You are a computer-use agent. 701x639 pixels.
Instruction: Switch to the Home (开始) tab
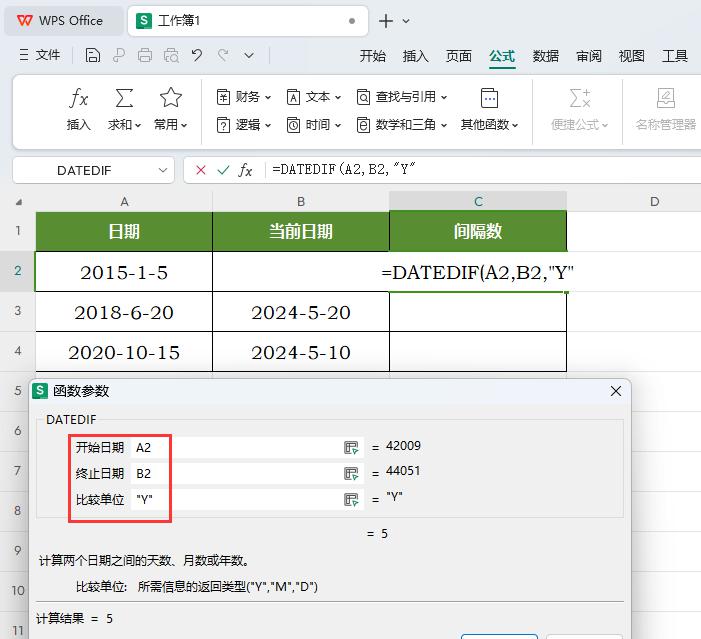(372, 56)
